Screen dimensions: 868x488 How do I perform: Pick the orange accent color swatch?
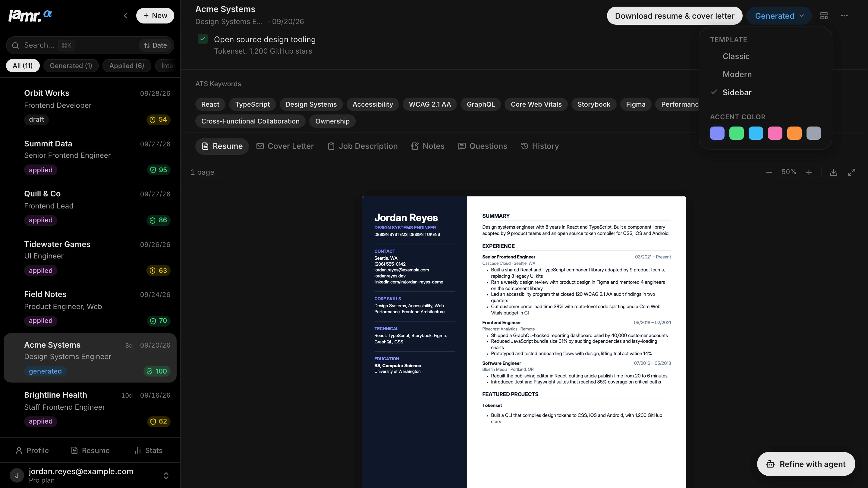[x=794, y=133]
